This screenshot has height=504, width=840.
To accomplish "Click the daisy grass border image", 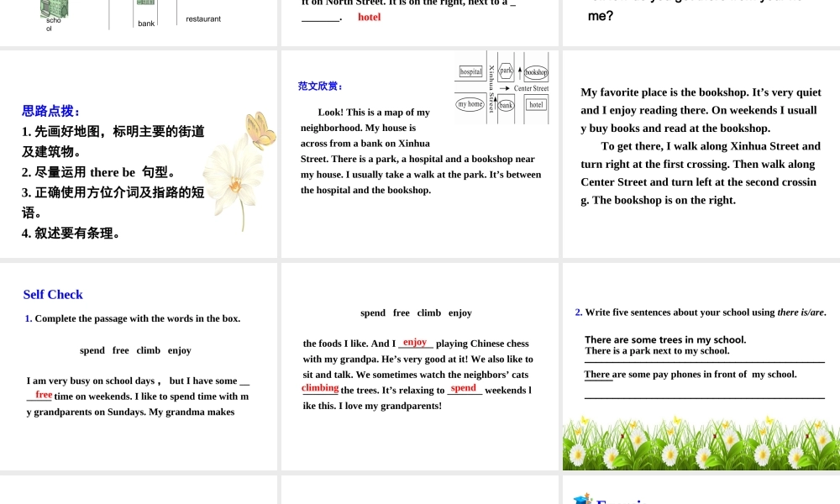I will pyautogui.click(x=701, y=443).
